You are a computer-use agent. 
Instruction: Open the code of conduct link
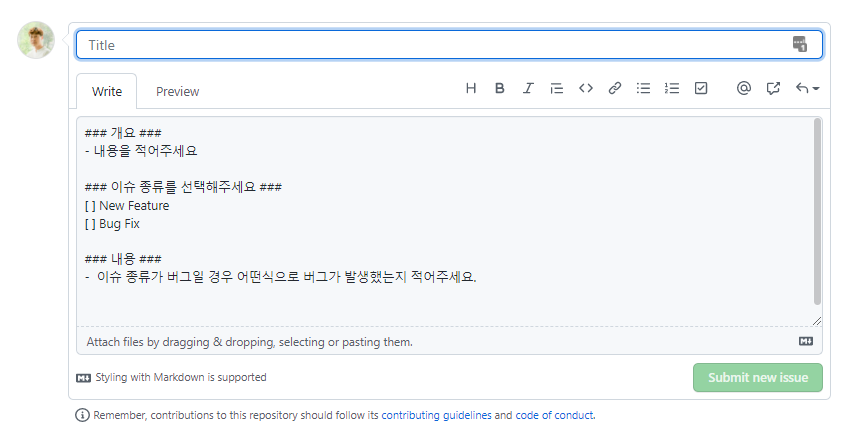(554, 415)
